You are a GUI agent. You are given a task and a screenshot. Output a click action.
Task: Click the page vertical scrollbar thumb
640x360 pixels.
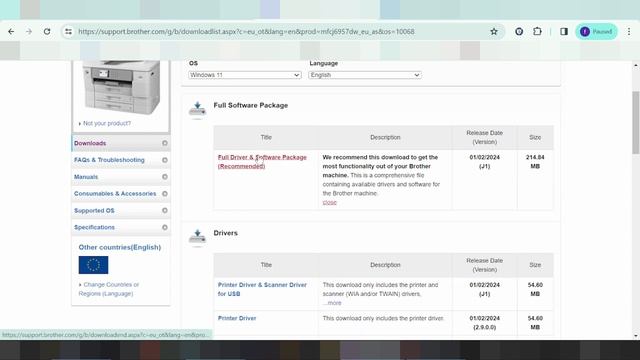pos(636,122)
